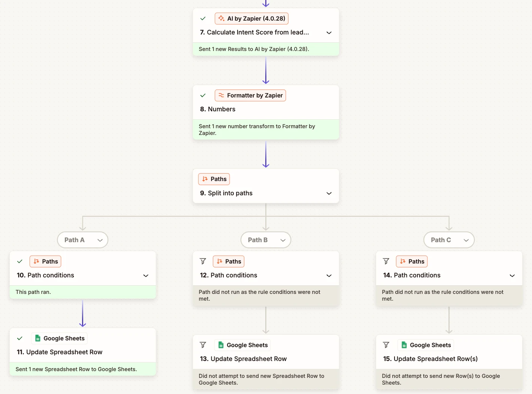The width and height of the screenshot is (532, 394).
Task: Click 'This path ran.' status message
Action: [x=83, y=292]
